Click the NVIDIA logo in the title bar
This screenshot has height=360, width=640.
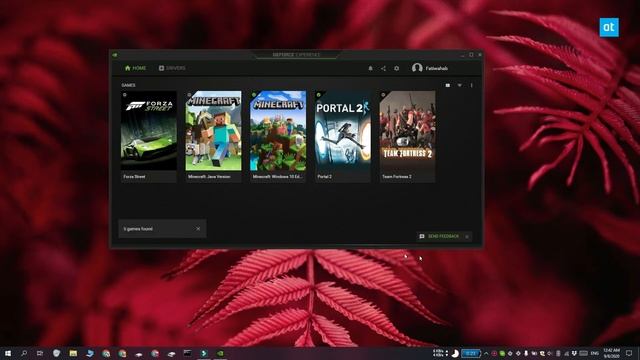115,55
